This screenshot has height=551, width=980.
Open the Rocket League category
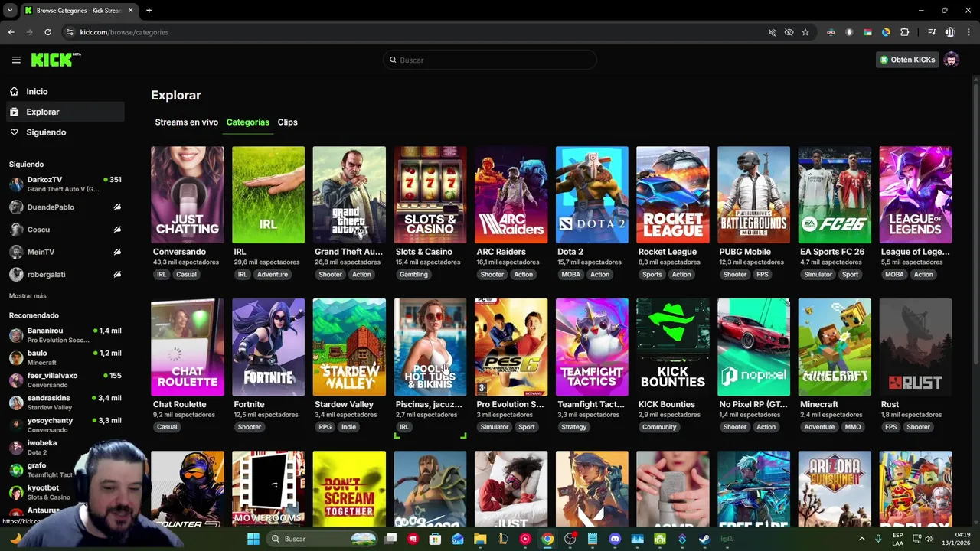tap(673, 194)
